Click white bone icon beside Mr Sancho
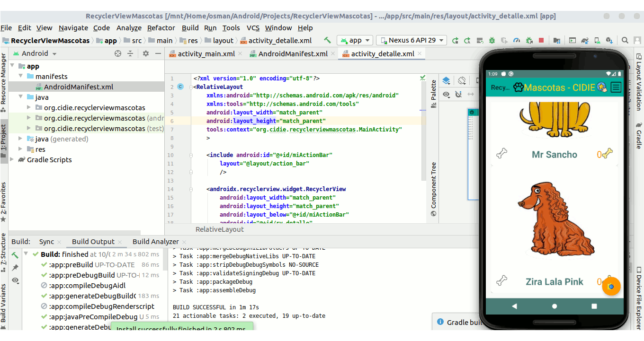Image resolution: width=644 pixels, height=341 pixels. coord(502,154)
